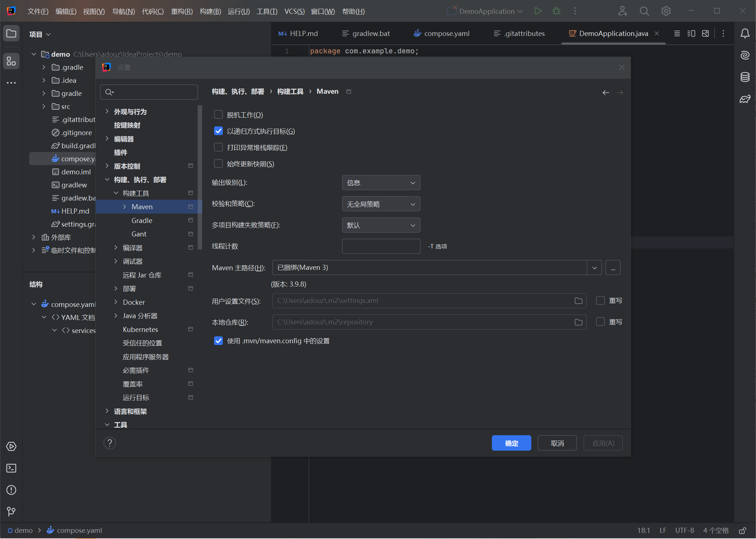Open the Database tool window icon

745,77
